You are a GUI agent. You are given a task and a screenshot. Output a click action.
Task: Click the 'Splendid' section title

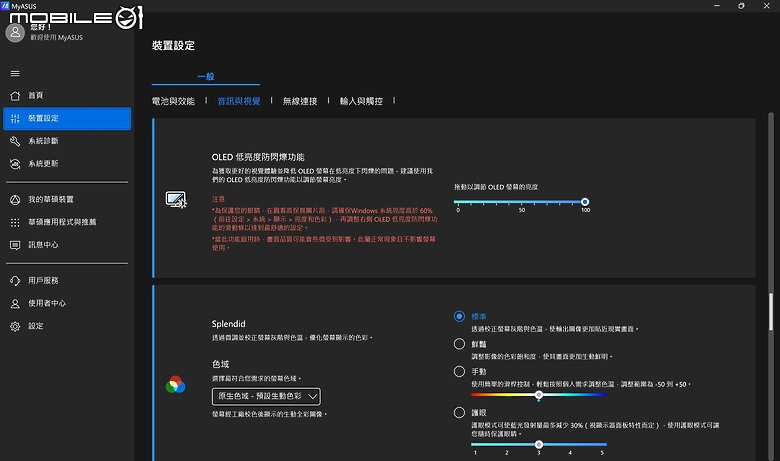[x=228, y=324]
